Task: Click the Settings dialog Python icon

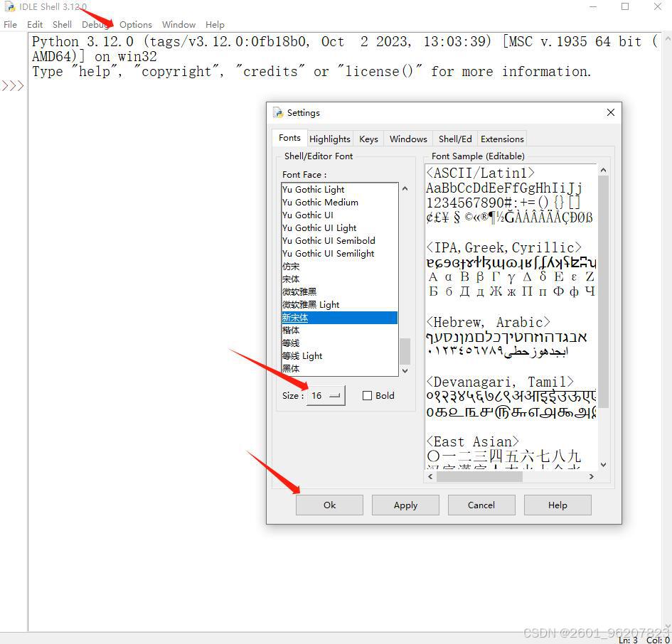Action: click(278, 112)
